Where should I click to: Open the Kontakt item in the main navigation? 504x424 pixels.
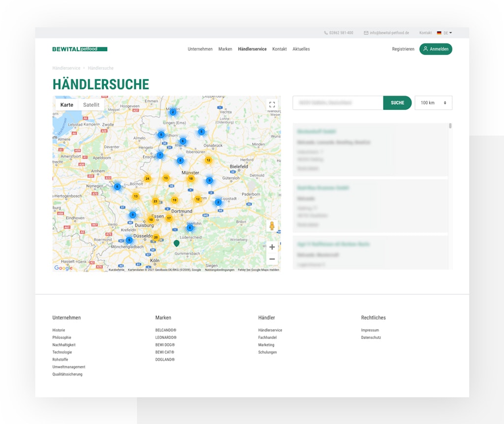pos(280,49)
